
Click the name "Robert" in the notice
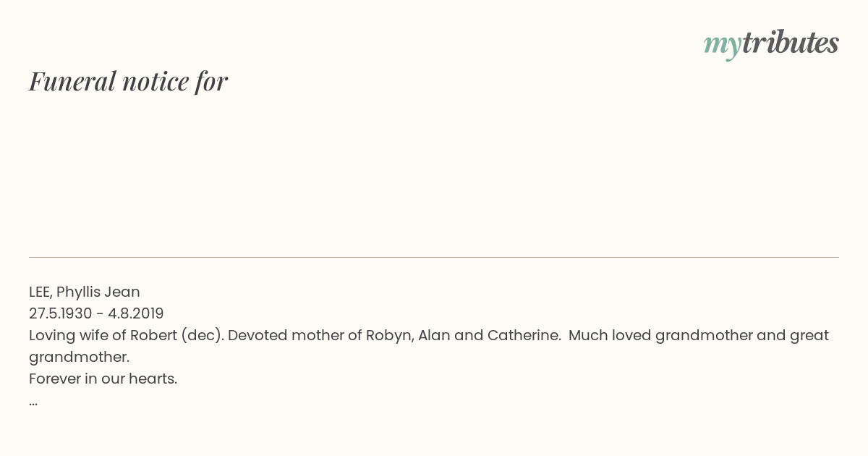coord(153,335)
